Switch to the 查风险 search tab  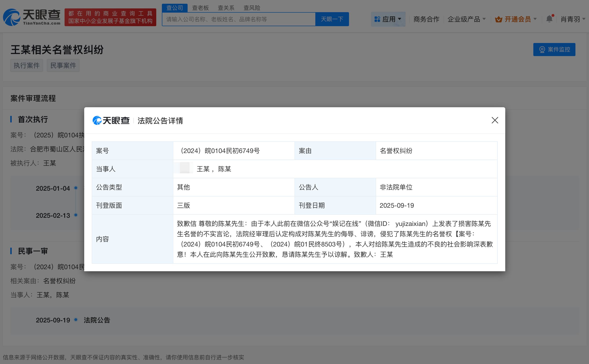click(x=252, y=8)
